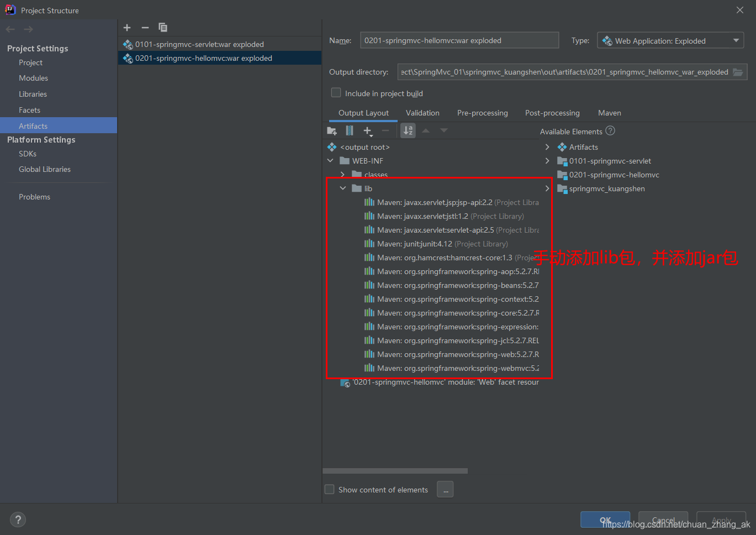Select the spring-aop:5.2.7 library entry
756x535 pixels.
click(x=451, y=271)
